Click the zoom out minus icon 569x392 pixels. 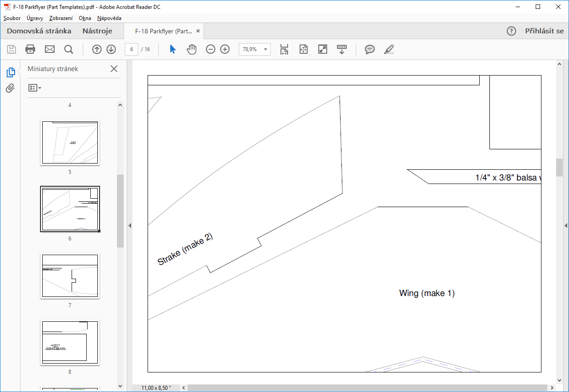[x=211, y=49]
